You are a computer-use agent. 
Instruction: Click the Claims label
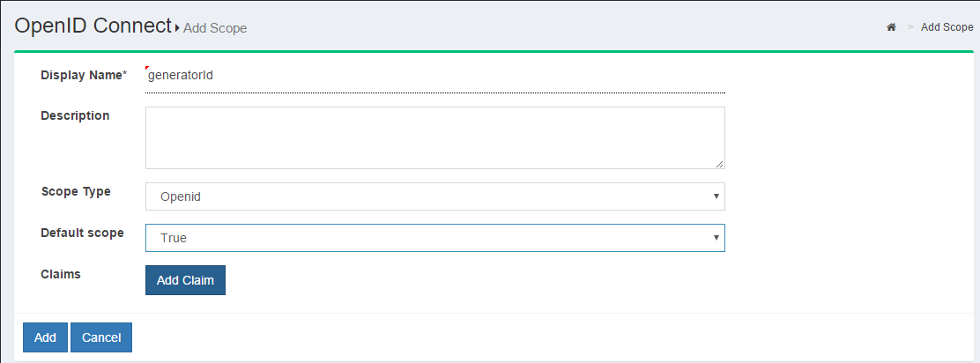click(61, 274)
